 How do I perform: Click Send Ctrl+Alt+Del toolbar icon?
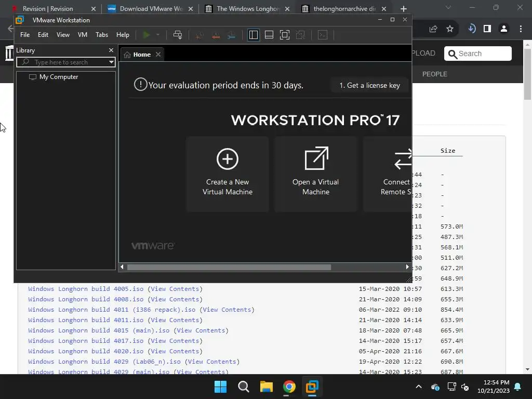pos(178,35)
